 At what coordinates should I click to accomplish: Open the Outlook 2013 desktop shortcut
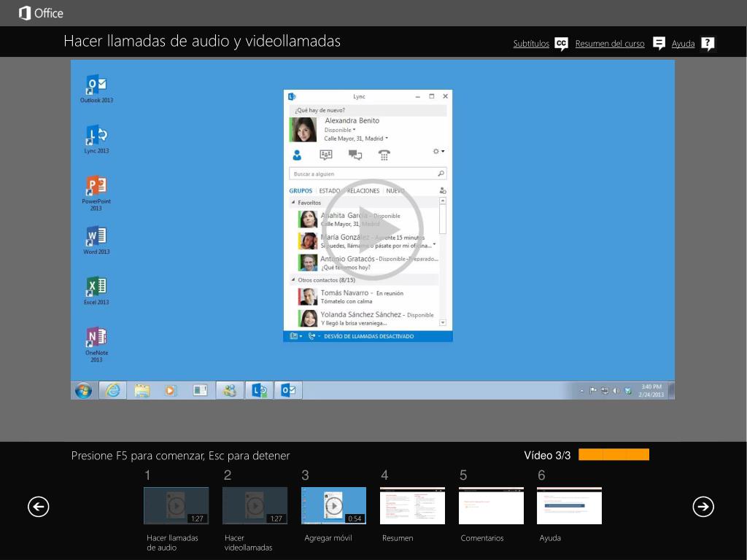coord(97,88)
